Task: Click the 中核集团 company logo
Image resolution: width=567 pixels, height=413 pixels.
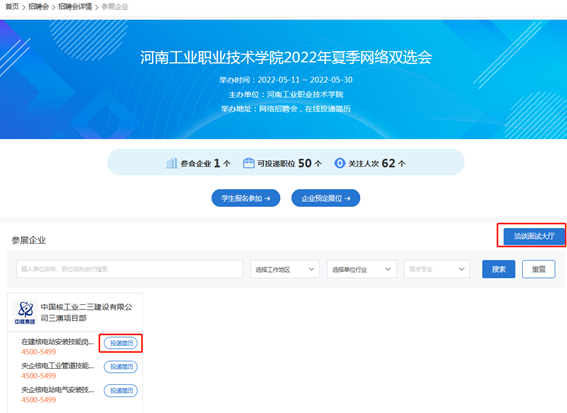Action: [x=25, y=312]
